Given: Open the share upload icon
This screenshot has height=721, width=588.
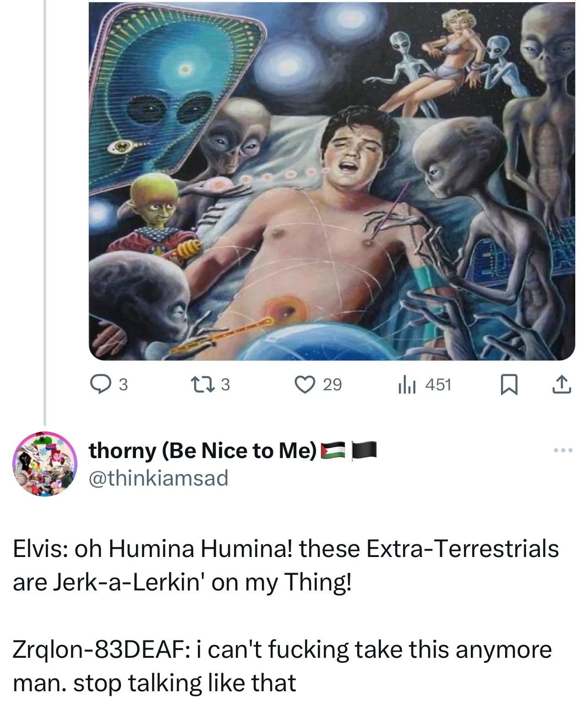Looking at the screenshot, I should [x=561, y=385].
